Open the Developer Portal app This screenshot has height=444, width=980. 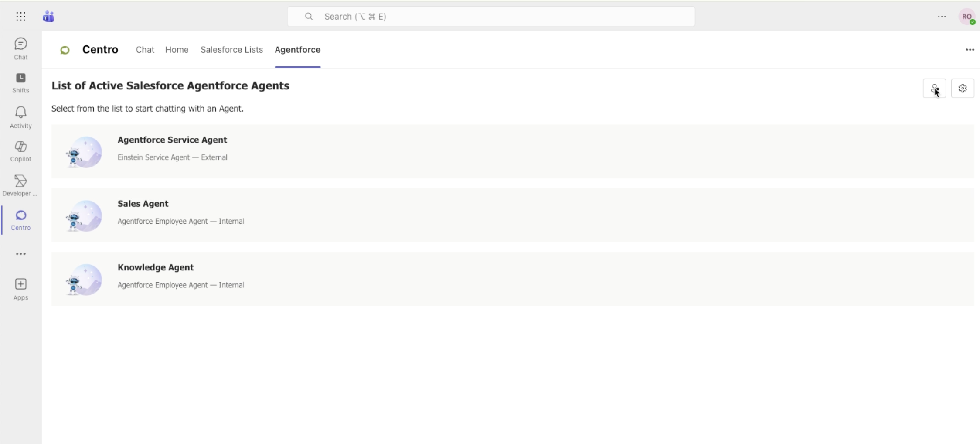pos(20,185)
